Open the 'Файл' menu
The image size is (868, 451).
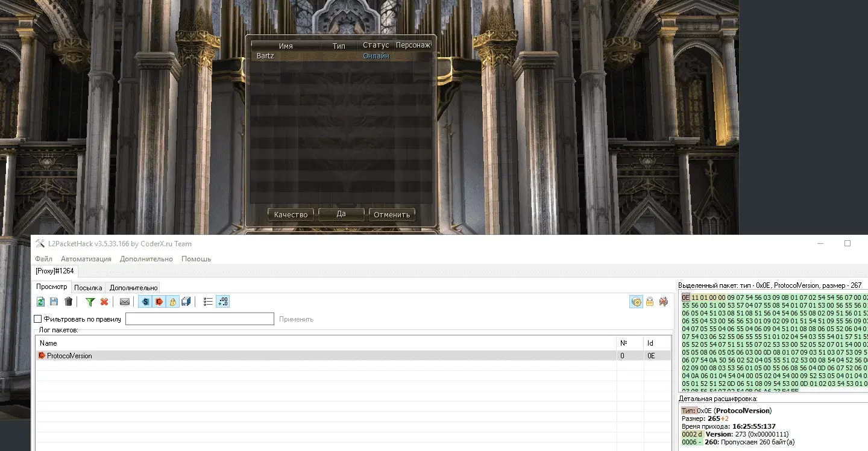click(x=44, y=259)
